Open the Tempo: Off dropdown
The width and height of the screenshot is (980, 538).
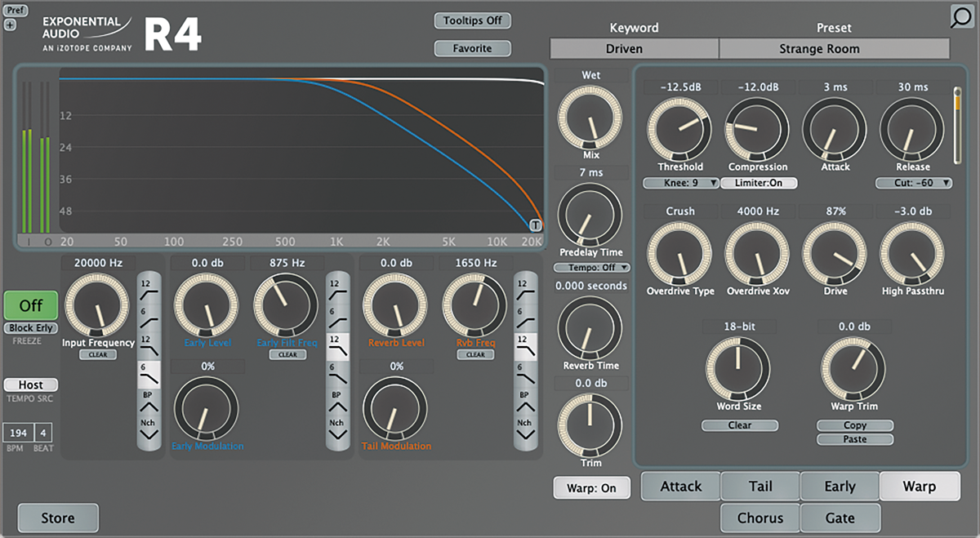591,267
